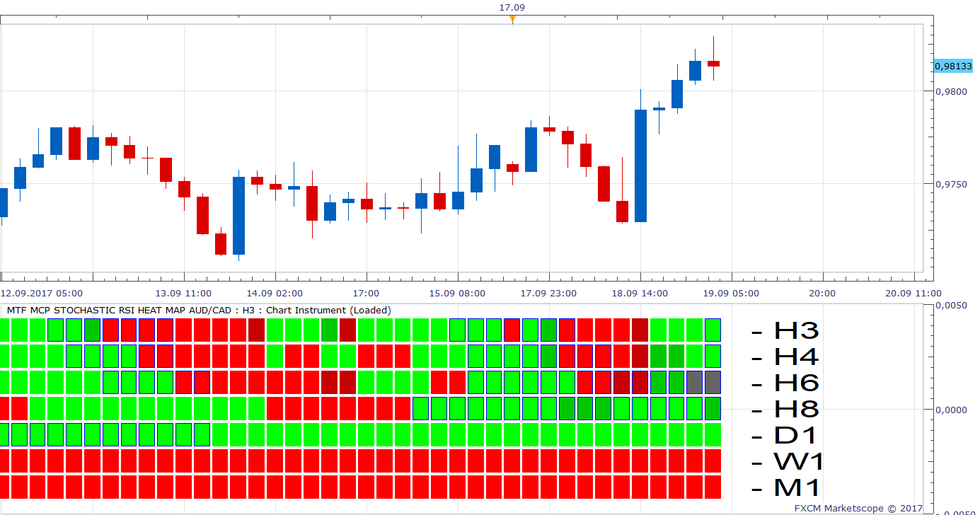Image resolution: width=980 pixels, height=515 pixels.
Task: Click the 15.09 08:00 time label
Action: point(457,293)
